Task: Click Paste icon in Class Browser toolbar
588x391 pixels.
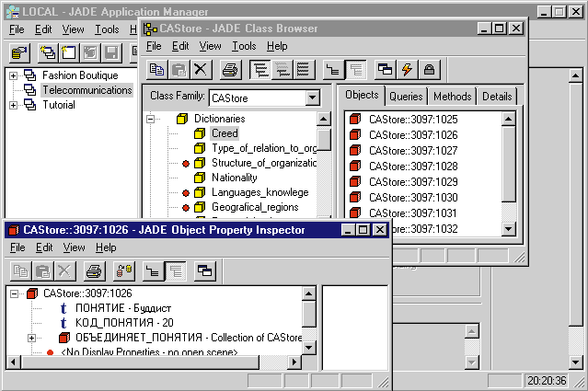Action: click(x=179, y=70)
